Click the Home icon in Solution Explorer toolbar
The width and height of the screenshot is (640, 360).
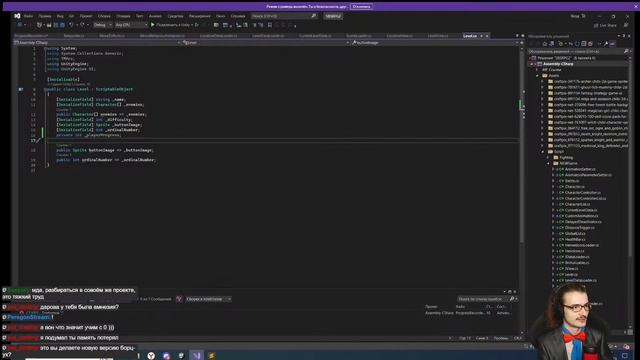[x=544, y=44]
